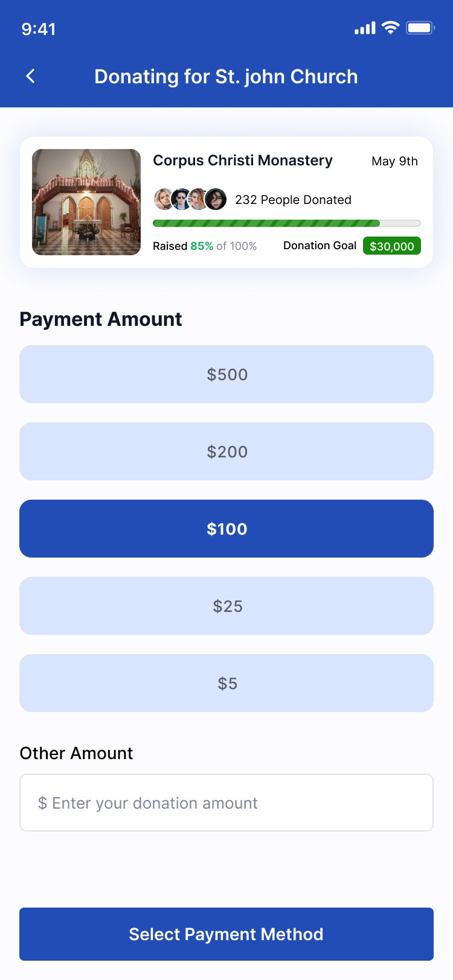Open Corpus Christi Monastery title
Image resolution: width=453 pixels, height=980 pixels.
[x=243, y=161]
